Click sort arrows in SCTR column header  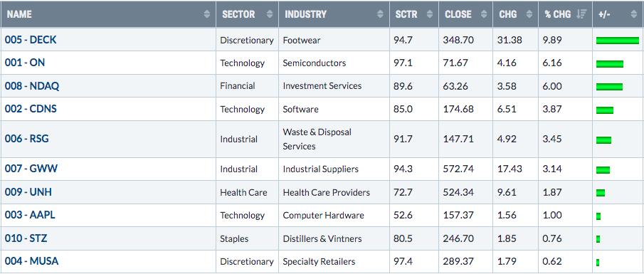430,14
